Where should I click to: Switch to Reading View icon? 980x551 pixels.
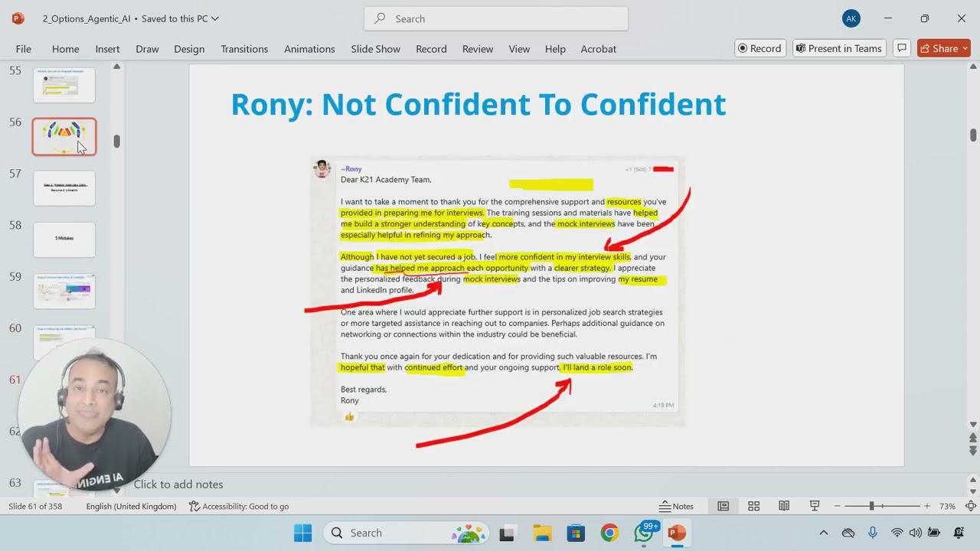[784, 507]
